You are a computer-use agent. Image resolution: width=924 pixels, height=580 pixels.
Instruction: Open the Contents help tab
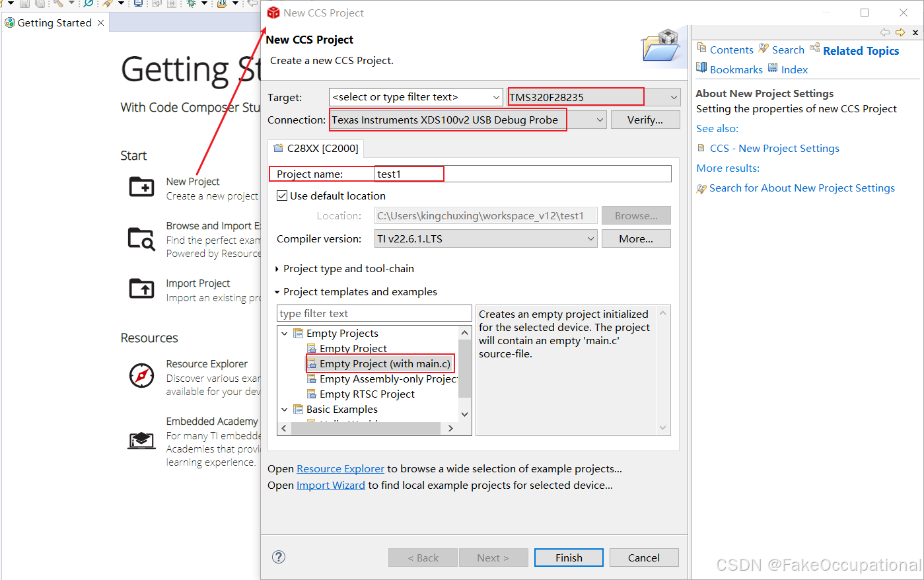(x=731, y=50)
